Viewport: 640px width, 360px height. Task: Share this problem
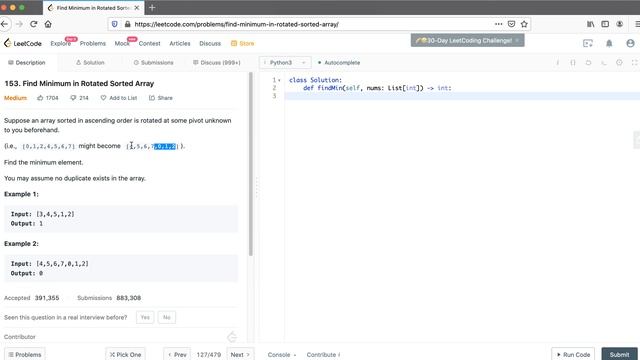coord(161,98)
